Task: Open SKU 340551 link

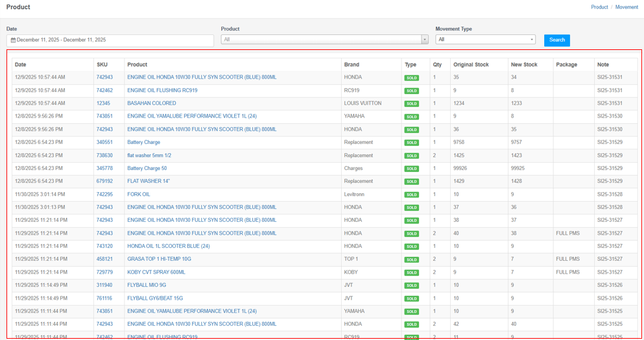Action: pos(104,142)
